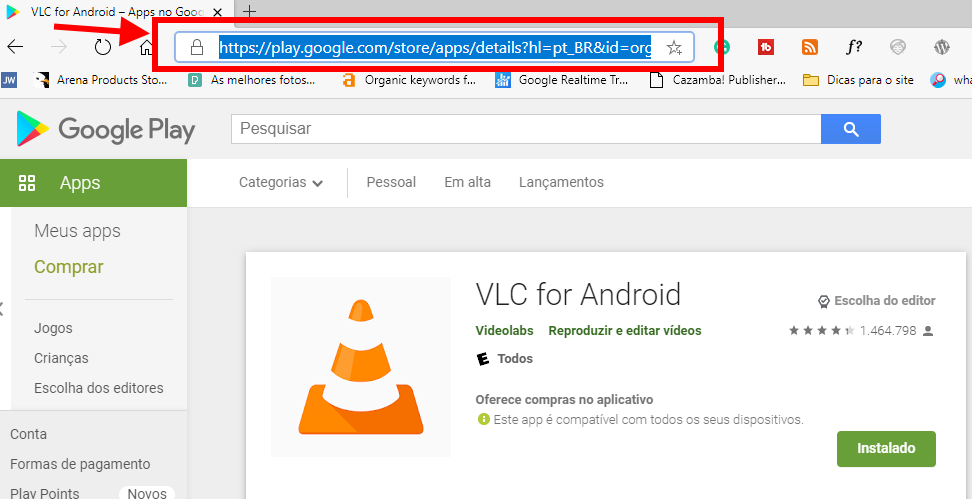Click the wha... bookmark with magnifier icon
972x499 pixels.
950,80
